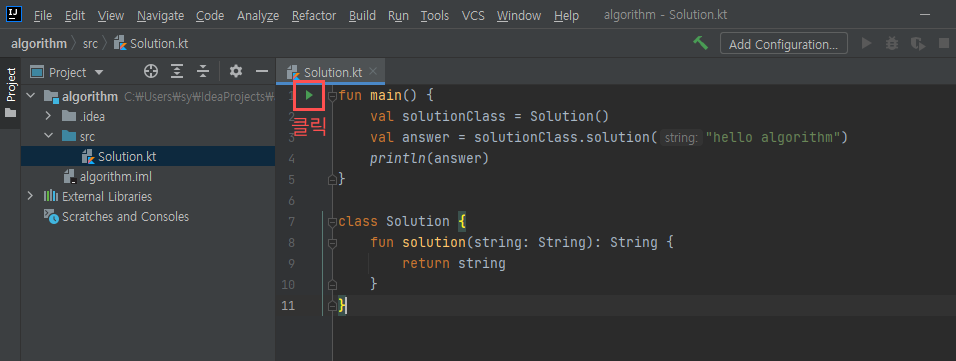Click the println call on line 4
Image resolution: width=956 pixels, height=361 pixels.
pos(429,159)
